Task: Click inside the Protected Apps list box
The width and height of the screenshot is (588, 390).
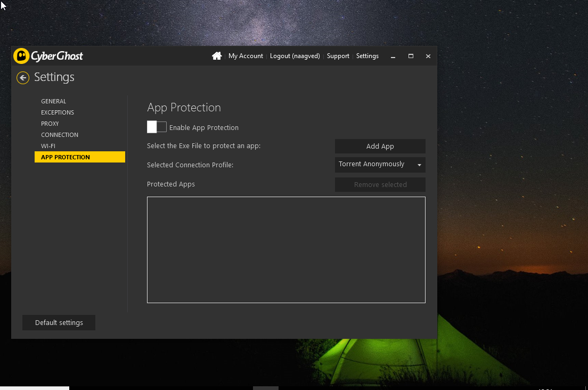Action: click(x=286, y=250)
